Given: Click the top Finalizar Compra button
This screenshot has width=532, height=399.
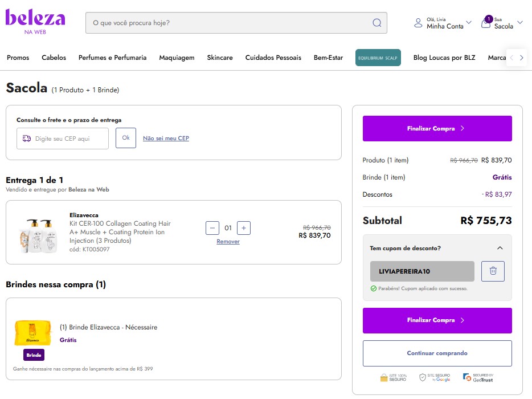Looking at the screenshot, I should 437,129.
